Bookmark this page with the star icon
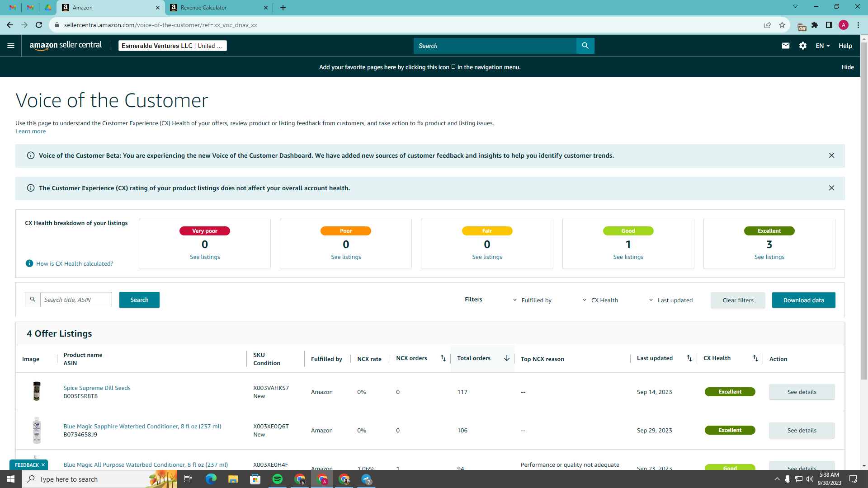 (782, 25)
